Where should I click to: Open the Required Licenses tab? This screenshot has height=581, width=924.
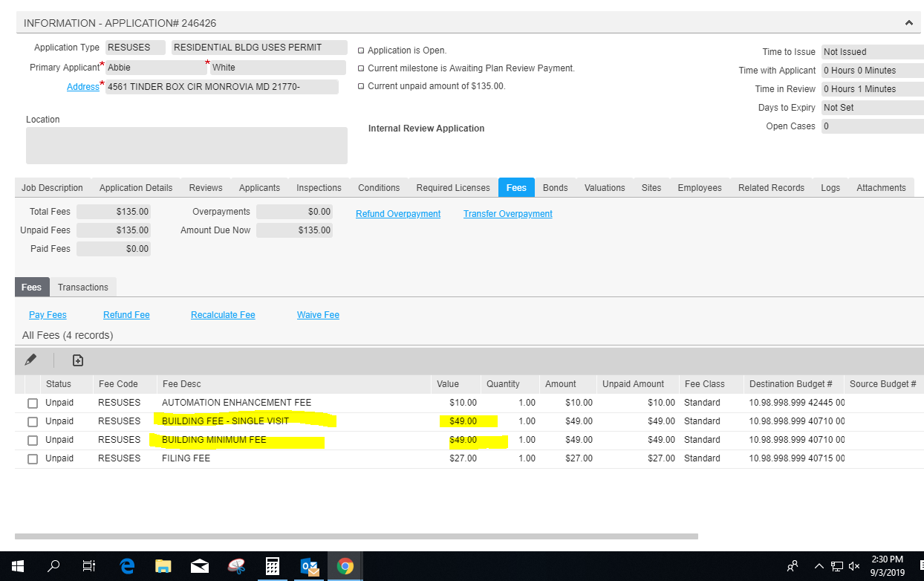453,188
